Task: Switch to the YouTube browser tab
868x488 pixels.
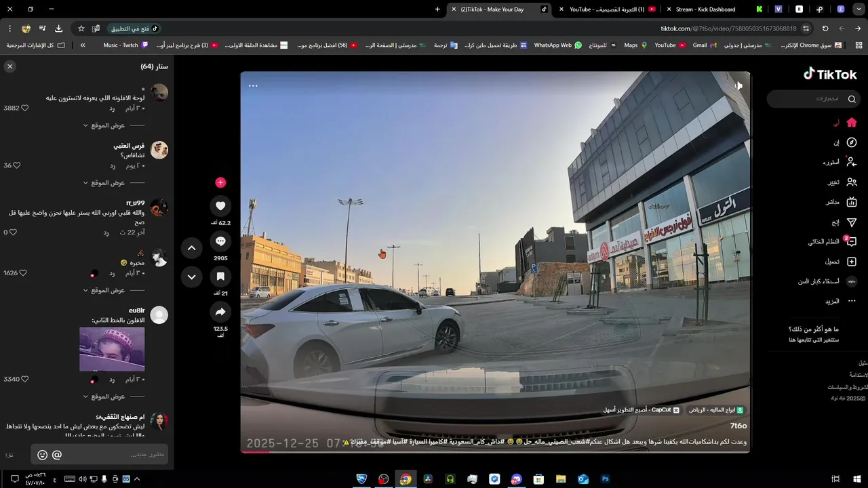Action: pos(606,9)
